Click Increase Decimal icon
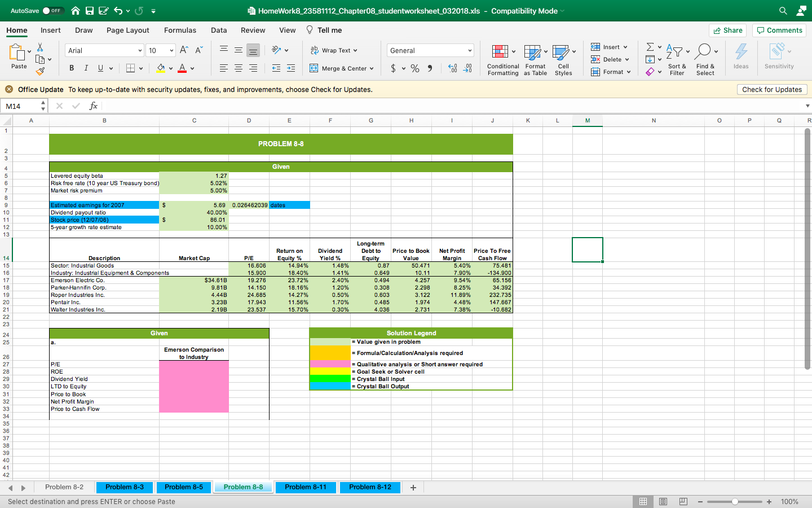This screenshot has height=508, width=812. pyautogui.click(x=452, y=68)
